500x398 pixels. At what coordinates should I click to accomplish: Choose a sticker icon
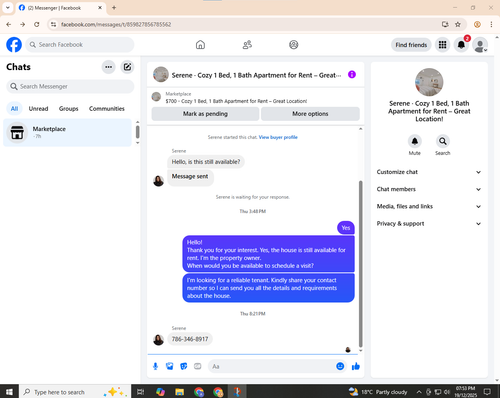click(184, 366)
